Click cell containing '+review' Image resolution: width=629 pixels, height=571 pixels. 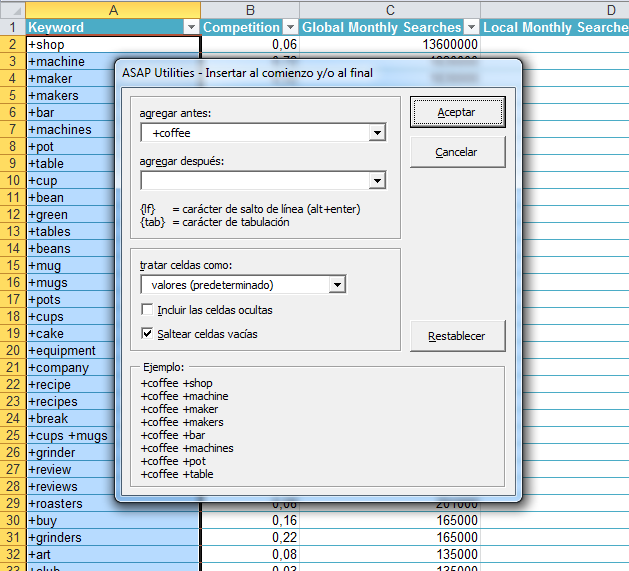pyautogui.click(x=71, y=469)
